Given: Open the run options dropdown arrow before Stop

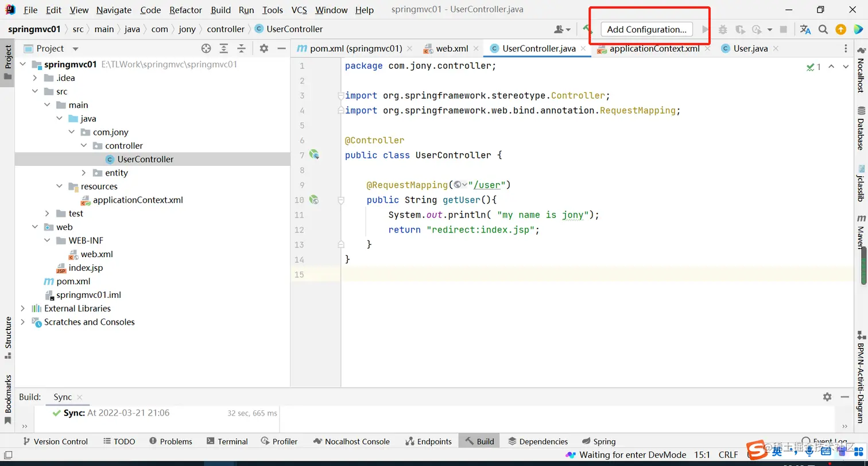Looking at the screenshot, I should (x=770, y=29).
